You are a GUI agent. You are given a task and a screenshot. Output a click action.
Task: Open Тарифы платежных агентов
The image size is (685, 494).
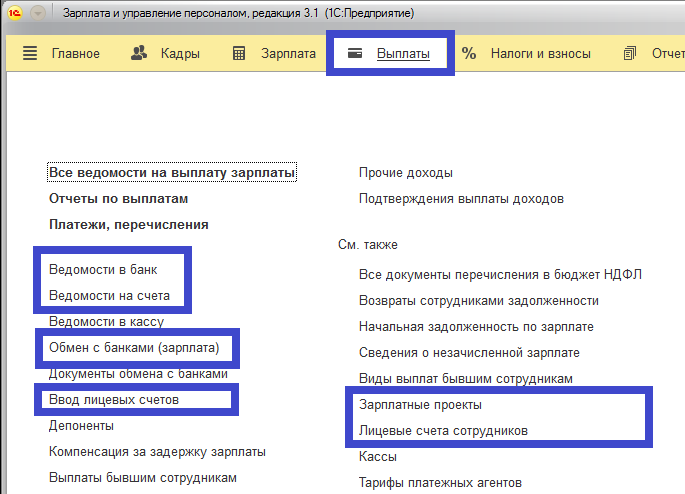tap(440, 483)
